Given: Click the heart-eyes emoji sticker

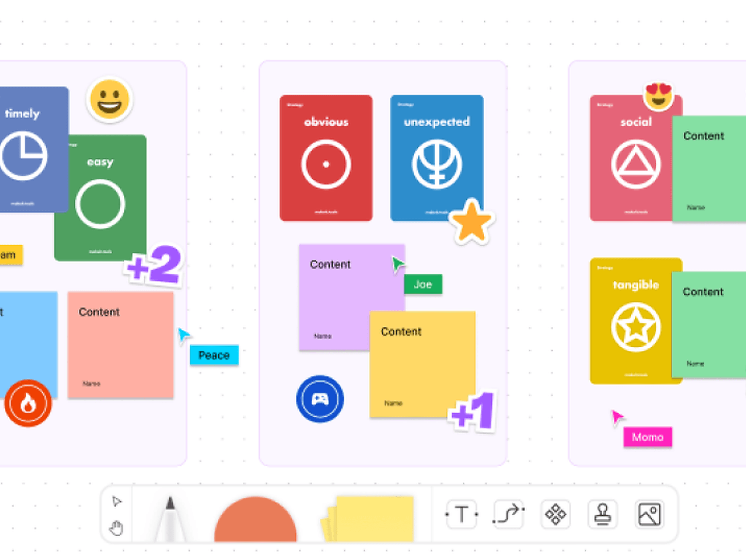Looking at the screenshot, I should pos(659,96).
